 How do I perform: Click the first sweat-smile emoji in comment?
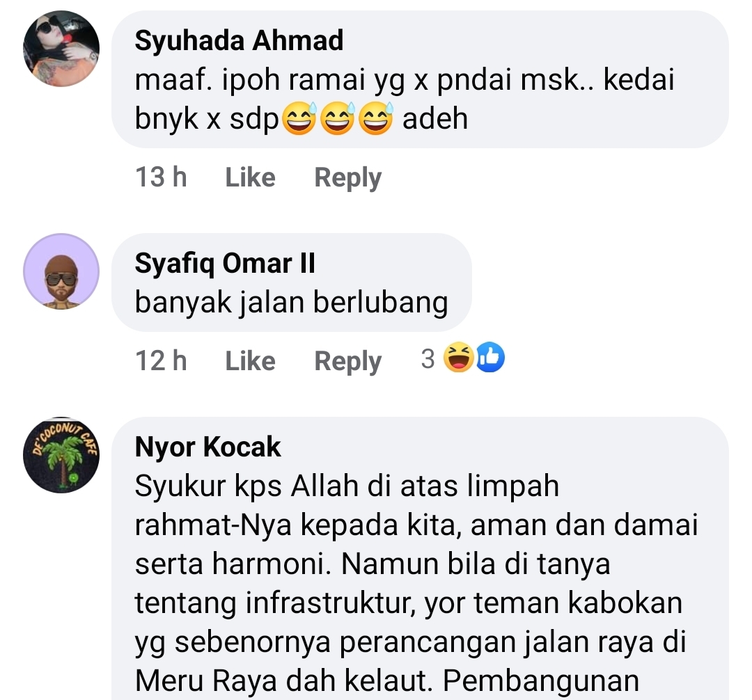[x=299, y=118]
